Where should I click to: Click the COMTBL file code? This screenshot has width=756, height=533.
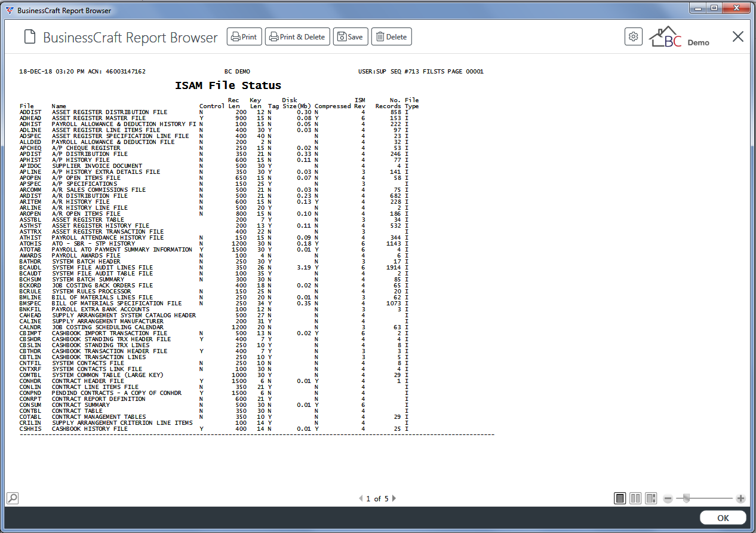pos(30,375)
